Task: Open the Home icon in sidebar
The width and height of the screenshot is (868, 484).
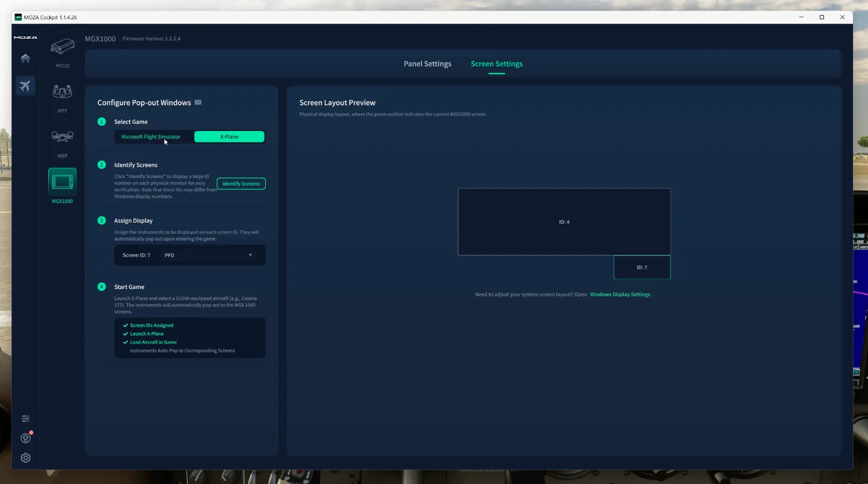Action: coord(25,58)
